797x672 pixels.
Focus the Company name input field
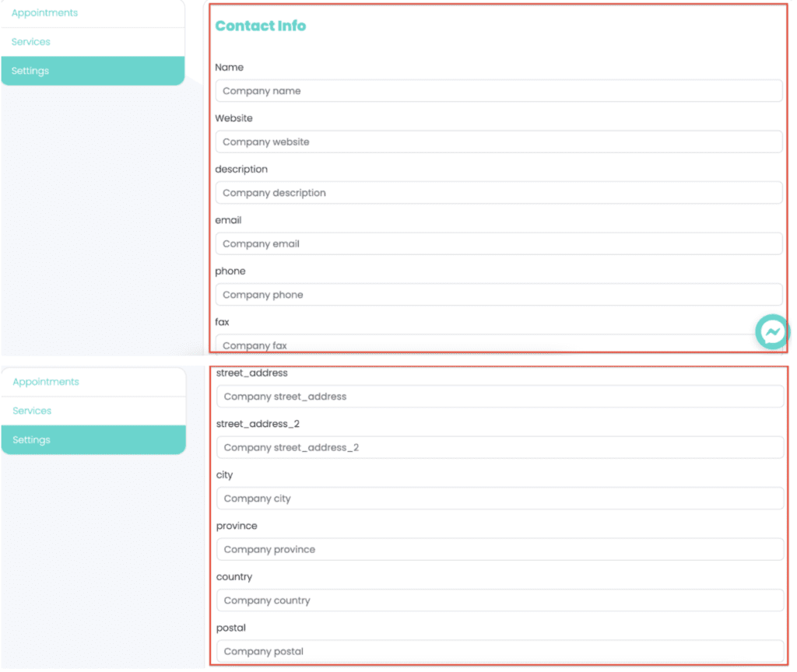(x=499, y=91)
